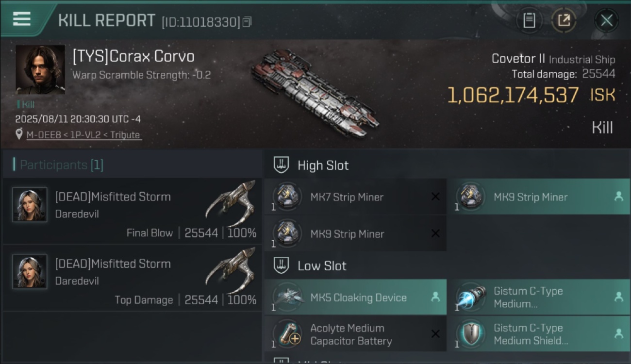Screen dimensions: 631x364
Task: Open Corax Corvo's character portrait
Action: point(40,70)
